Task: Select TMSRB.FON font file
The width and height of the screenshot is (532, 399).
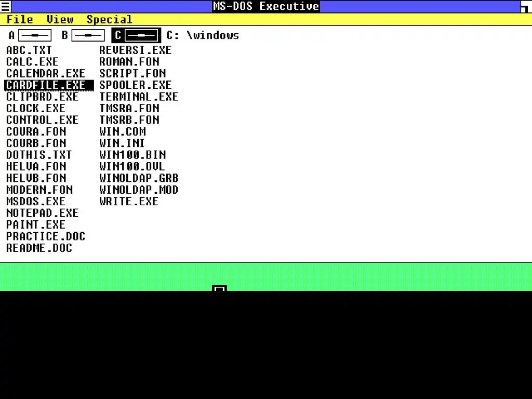Action: pyautogui.click(x=129, y=120)
